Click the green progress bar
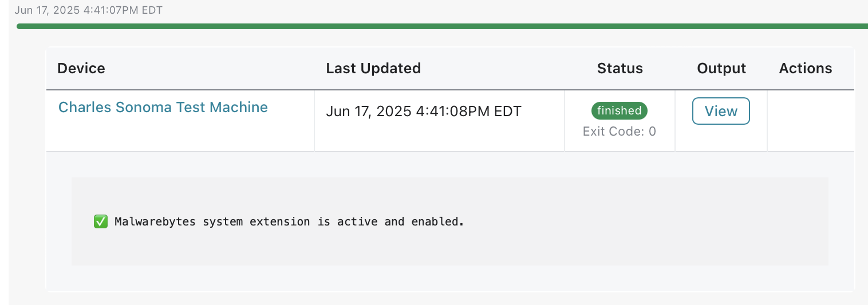The height and width of the screenshot is (305, 868). click(442, 26)
